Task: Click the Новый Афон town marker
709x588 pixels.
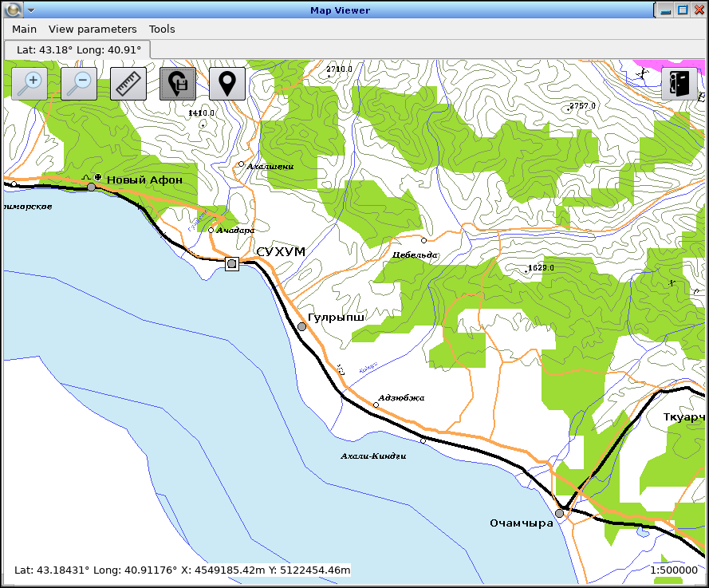Action: tap(91, 187)
